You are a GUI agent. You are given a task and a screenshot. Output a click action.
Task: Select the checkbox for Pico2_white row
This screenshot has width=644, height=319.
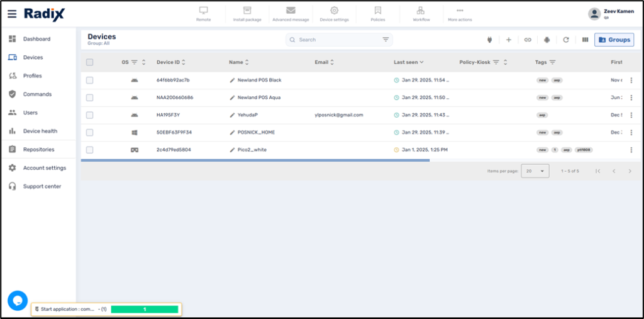tap(90, 150)
